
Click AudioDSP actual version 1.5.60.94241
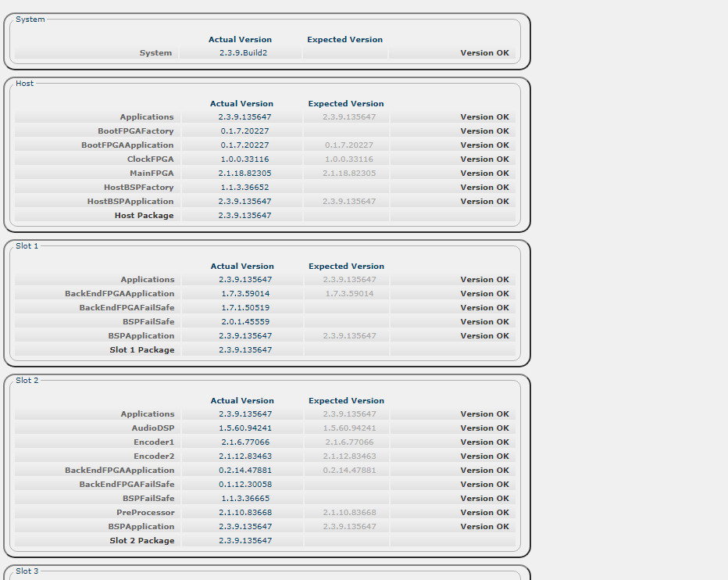(245, 428)
